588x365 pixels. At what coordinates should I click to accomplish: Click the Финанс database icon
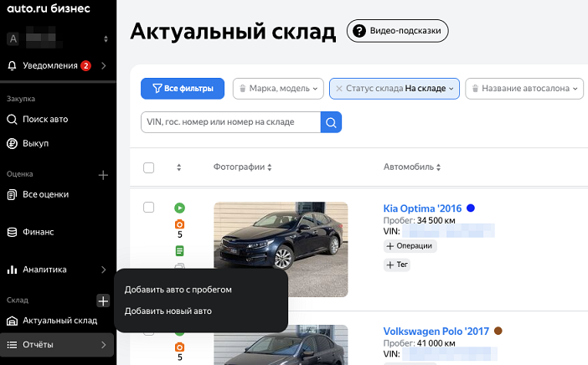12,233
